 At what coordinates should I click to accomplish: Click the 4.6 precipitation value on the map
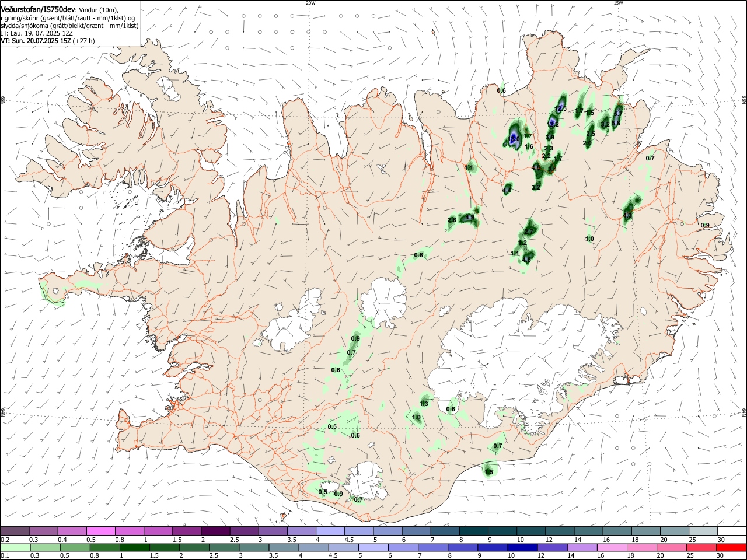536,167
